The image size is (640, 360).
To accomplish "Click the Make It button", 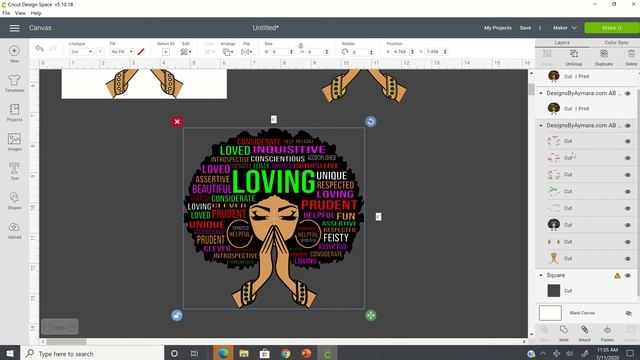I will [x=611, y=28].
